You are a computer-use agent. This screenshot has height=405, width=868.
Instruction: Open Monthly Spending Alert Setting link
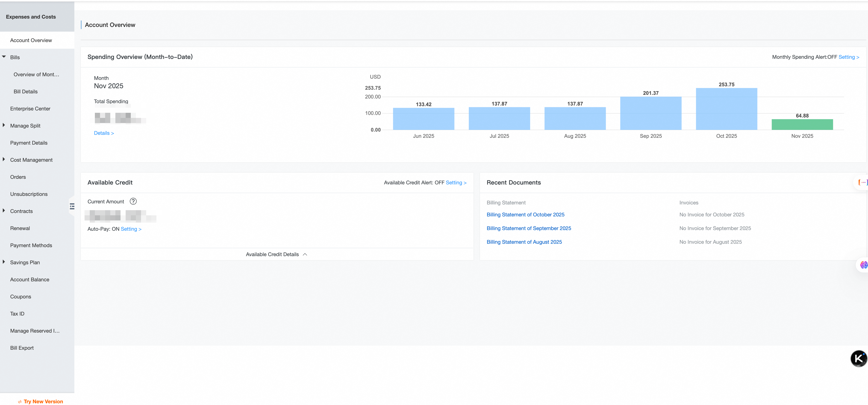[x=849, y=57]
